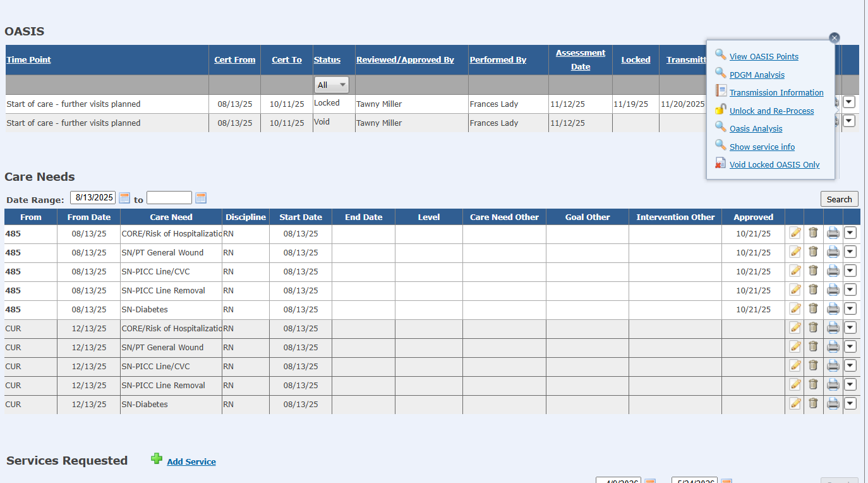This screenshot has width=868, height=483.
Task: Edit the 485 SN-PICC Line Removal row
Action: 795,290
